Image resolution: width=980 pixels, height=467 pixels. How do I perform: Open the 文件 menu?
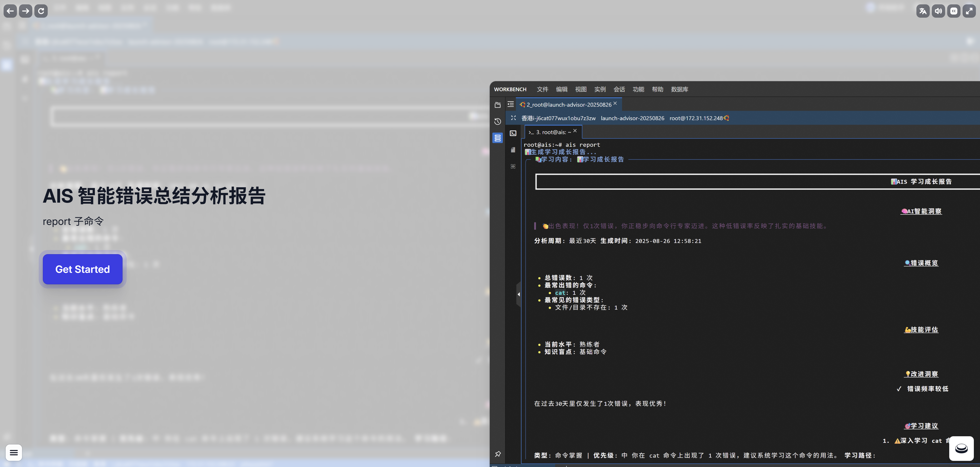[543, 89]
